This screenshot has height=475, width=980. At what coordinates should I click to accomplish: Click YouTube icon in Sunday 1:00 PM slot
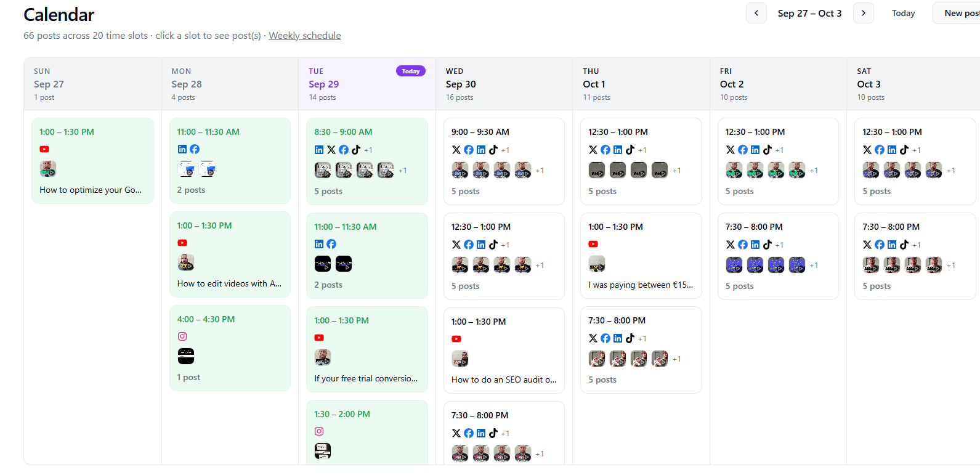[44, 149]
